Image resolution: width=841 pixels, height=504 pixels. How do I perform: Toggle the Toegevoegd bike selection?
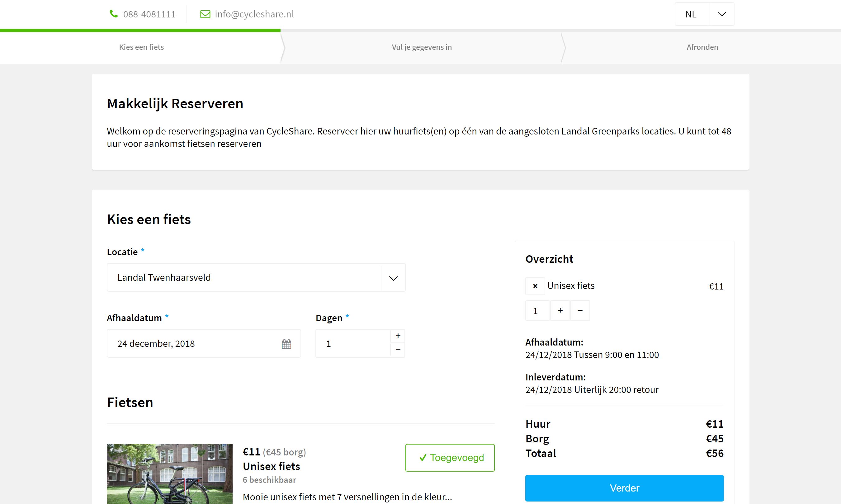(x=450, y=458)
